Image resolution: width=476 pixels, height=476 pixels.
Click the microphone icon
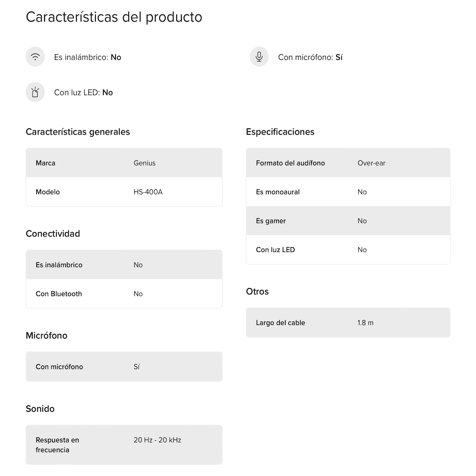tap(259, 57)
